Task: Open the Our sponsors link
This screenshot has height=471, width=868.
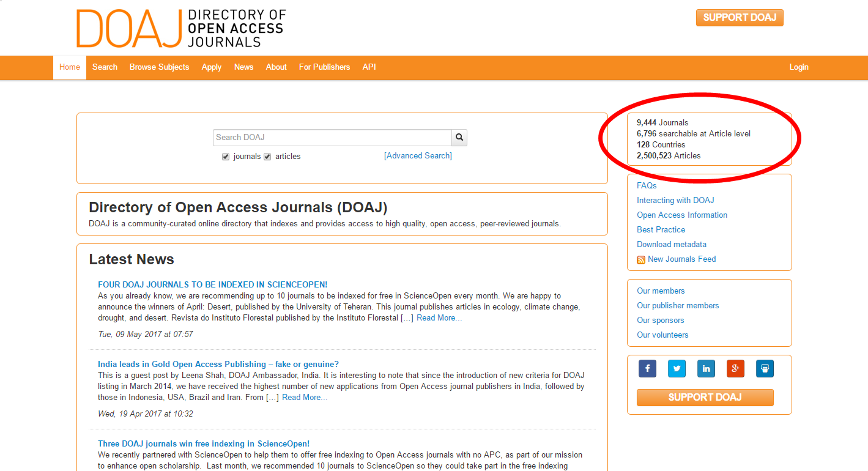Action: click(661, 320)
